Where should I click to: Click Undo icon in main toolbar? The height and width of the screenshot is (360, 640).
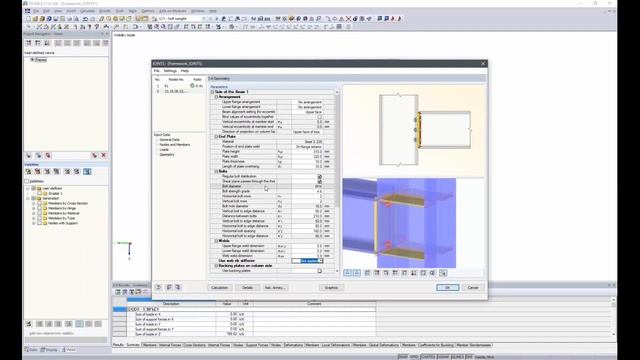coord(85,19)
